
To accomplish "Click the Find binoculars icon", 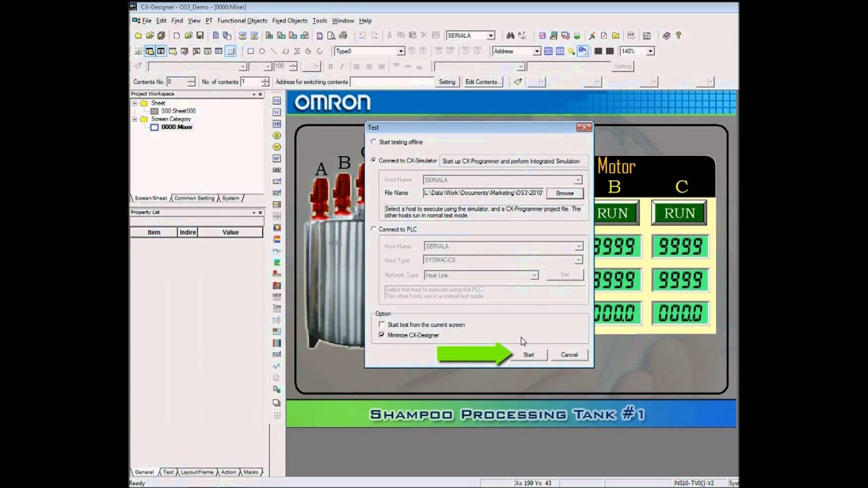I will pos(510,35).
